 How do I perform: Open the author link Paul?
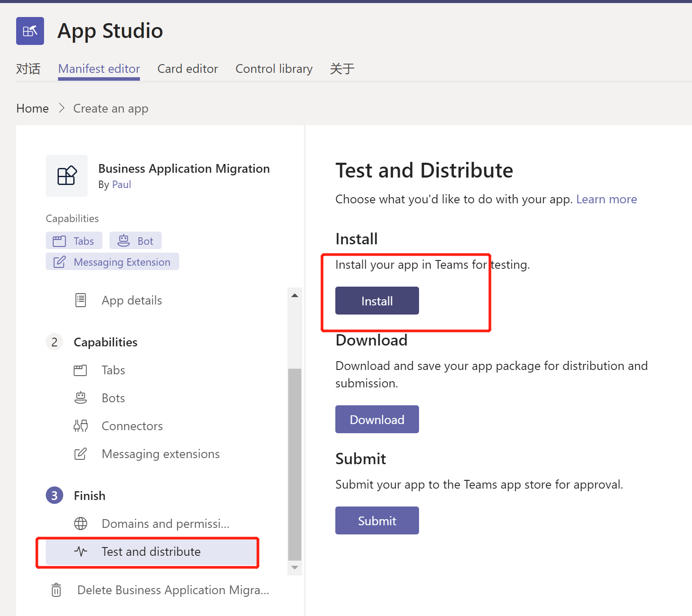(122, 185)
